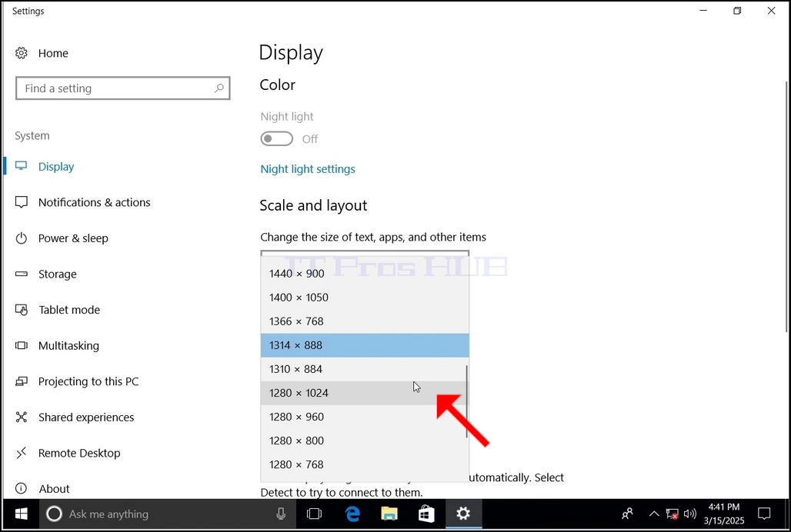
Task: Open the Home settings gear icon
Action: 22,53
